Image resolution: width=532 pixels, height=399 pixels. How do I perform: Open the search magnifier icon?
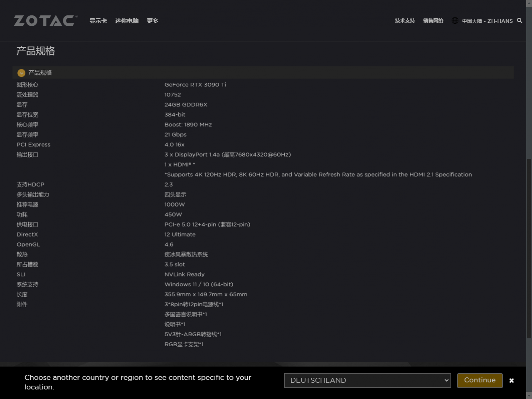point(520,20)
